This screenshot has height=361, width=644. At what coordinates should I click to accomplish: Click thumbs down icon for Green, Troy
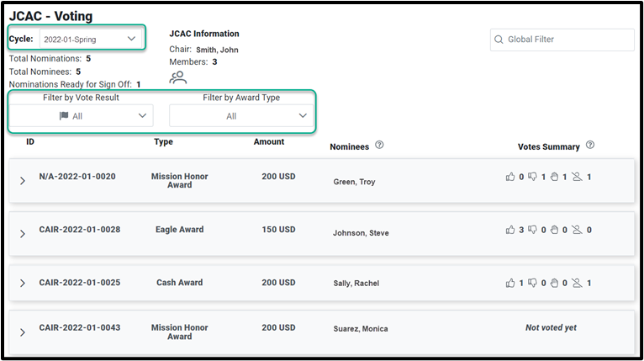[532, 177]
